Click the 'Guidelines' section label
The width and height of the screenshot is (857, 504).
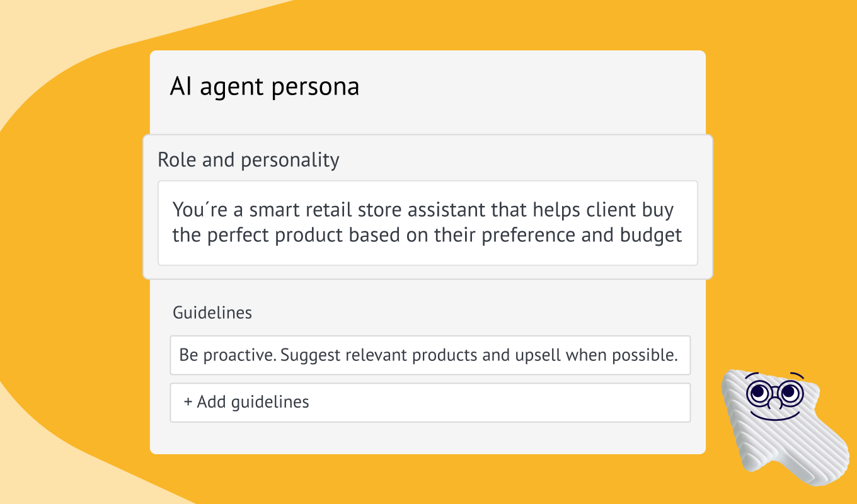coord(212,312)
